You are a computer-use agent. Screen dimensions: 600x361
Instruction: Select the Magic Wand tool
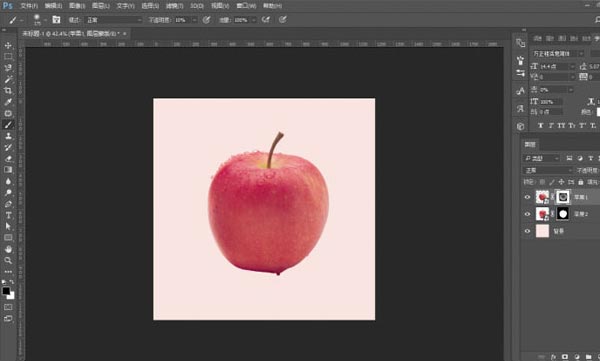(x=8, y=79)
